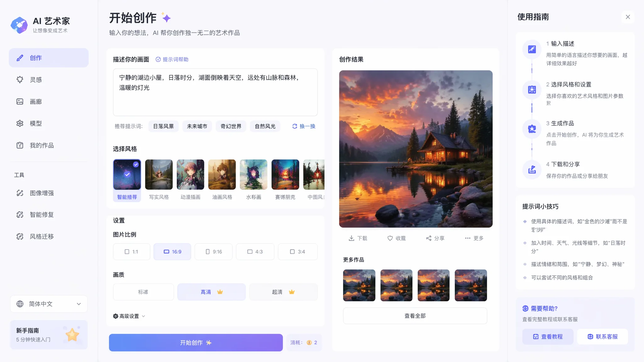644x362 pixels.
Task: Click the sparkle icon next to 开始创作 title
Action: pos(166,18)
